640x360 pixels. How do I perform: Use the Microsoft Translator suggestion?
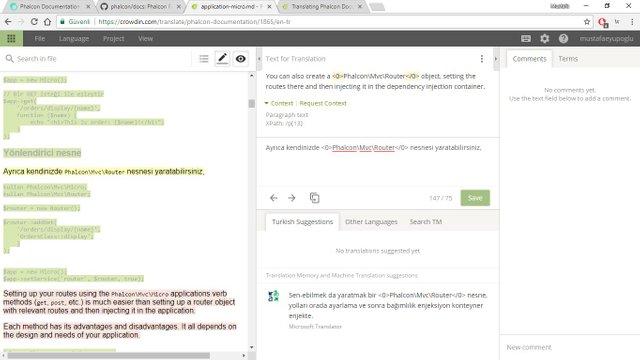click(x=388, y=305)
